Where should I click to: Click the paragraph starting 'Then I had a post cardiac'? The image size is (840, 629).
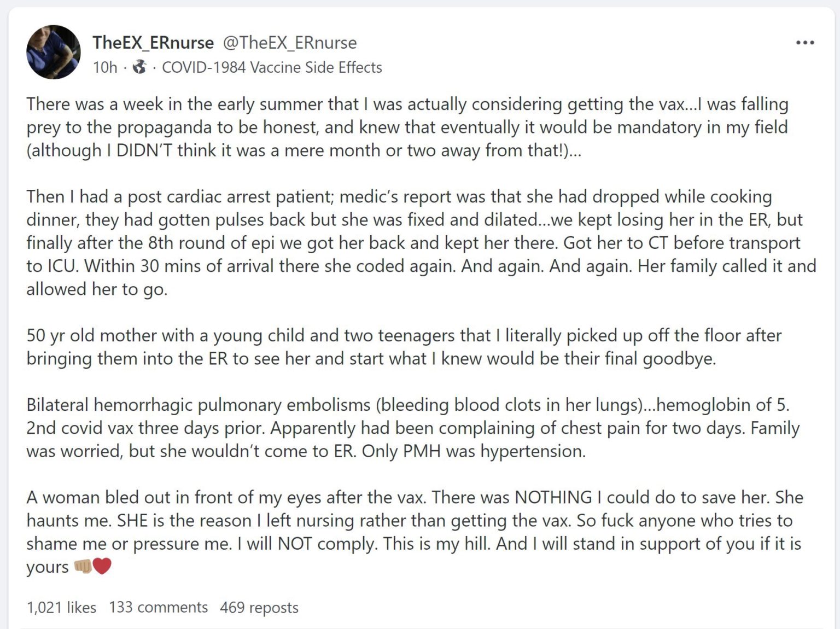click(421, 243)
